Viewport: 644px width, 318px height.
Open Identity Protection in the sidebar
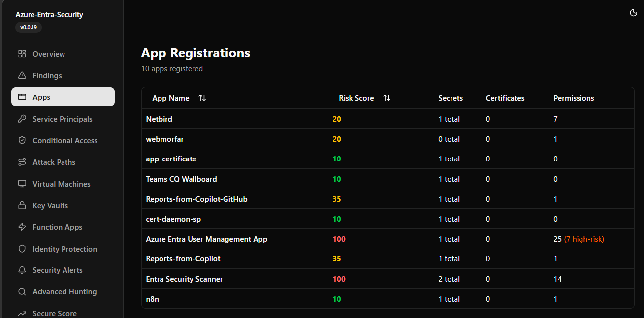[x=64, y=249]
